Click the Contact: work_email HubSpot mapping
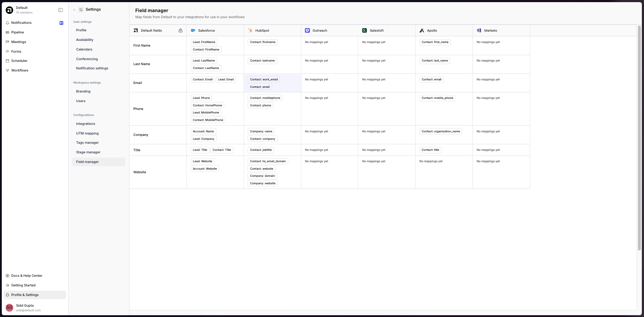Screen dimensions: 644x317 [264, 79]
